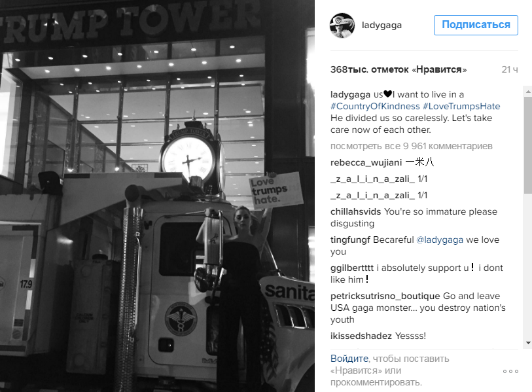The height and width of the screenshot is (392, 532).
Task: Open rebecca_wujiani commenter profile
Action: [366, 162]
